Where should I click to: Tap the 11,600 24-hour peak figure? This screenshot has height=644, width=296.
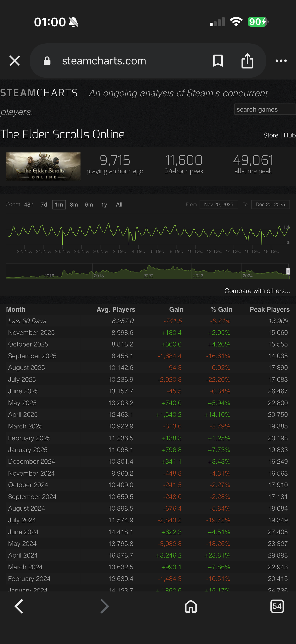coord(184,160)
